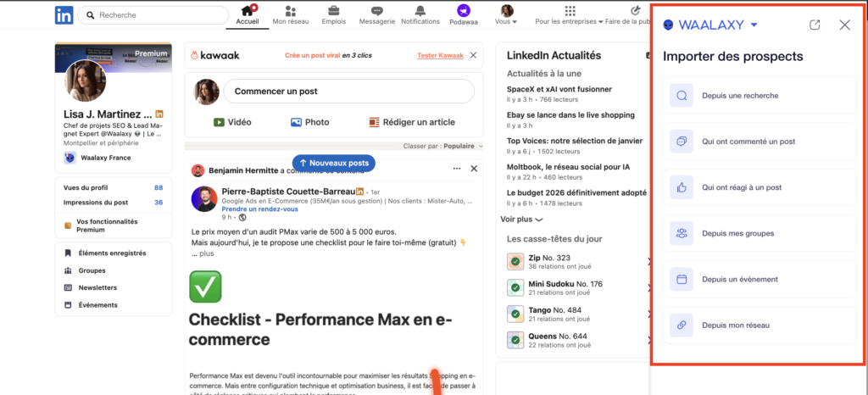
Task: Dismiss Benjamin Hermitte's post with X
Action: (474, 169)
